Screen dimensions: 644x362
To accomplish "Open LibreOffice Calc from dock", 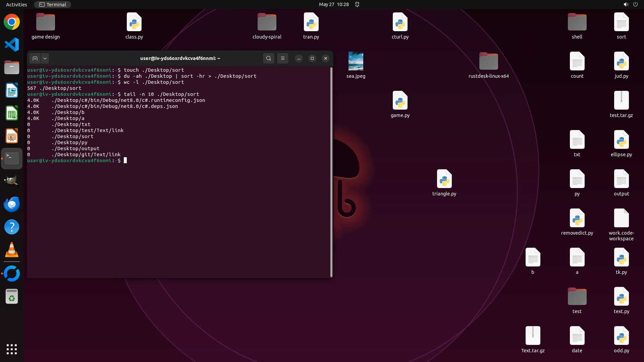I will click(x=12, y=113).
